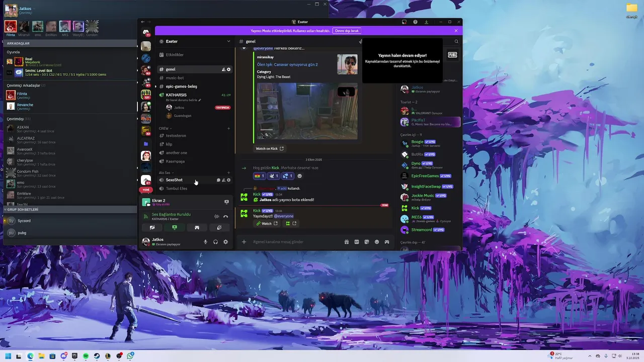Open the sticker picker
The image size is (644, 362).
[x=367, y=242]
